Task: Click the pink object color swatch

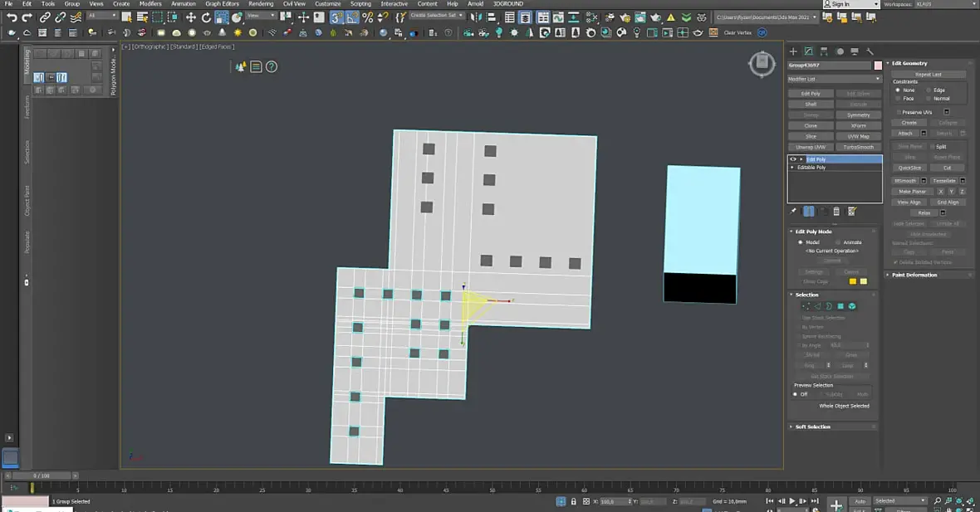Action: (878, 65)
